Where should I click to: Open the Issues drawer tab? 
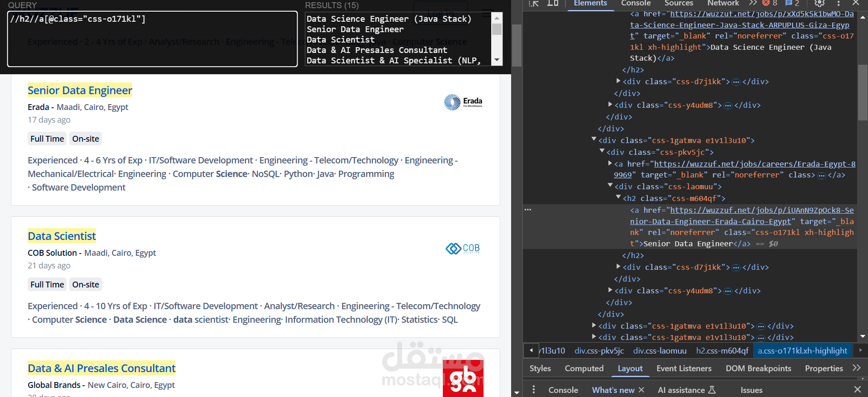pos(751,390)
